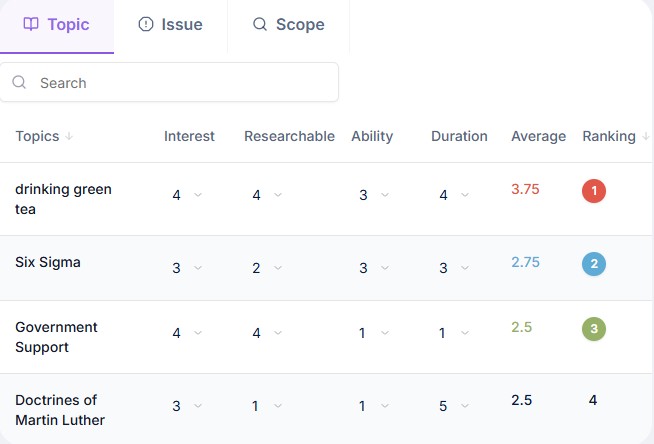Screen dimensions: 654x444
Task: Open Duration dropdown for Six Sigma
Action: coord(454,268)
